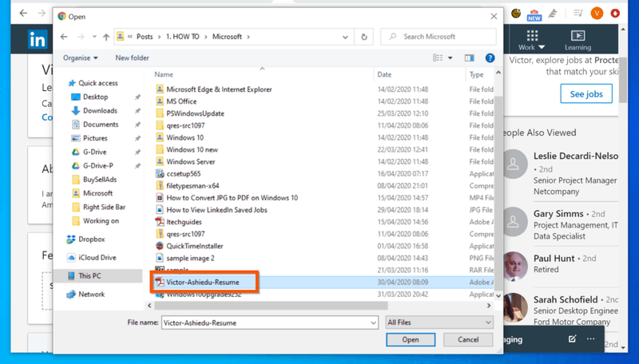
Task: Create a New folder
Action: (x=132, y=57)
